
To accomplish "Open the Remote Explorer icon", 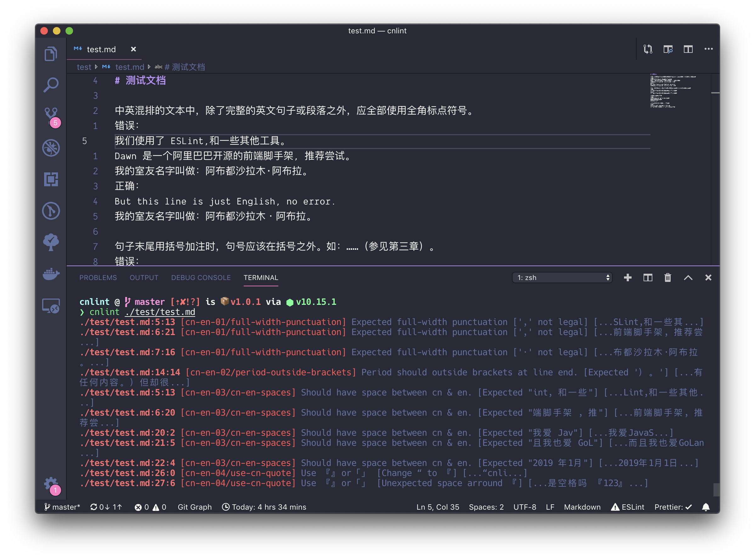I will (51, 306).
